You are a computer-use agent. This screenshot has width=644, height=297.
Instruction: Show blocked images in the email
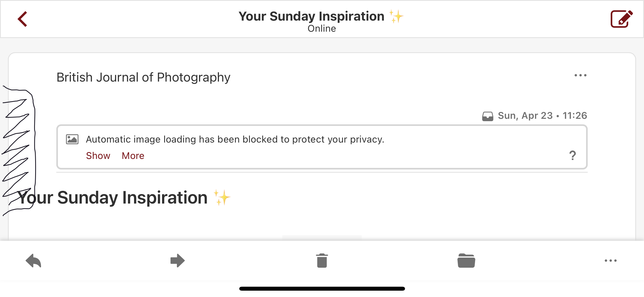(x=98, y=156)
